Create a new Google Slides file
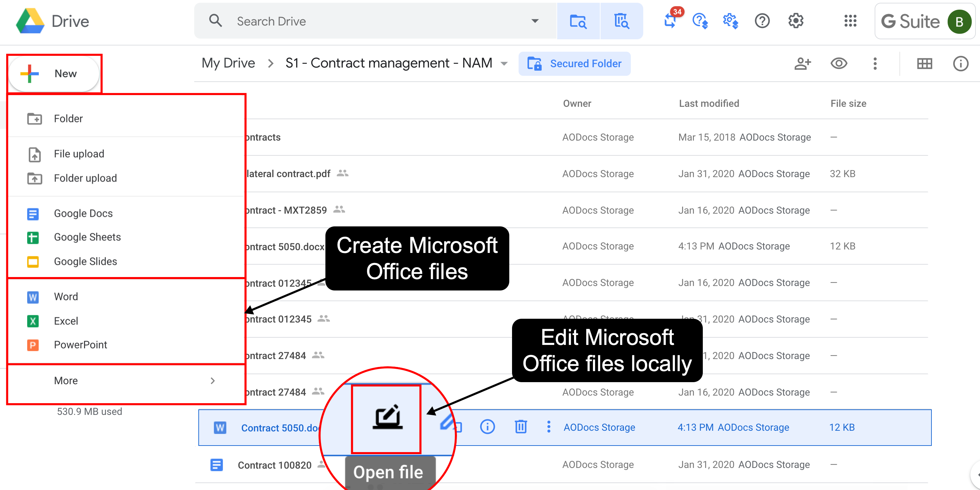 [126, 262]
